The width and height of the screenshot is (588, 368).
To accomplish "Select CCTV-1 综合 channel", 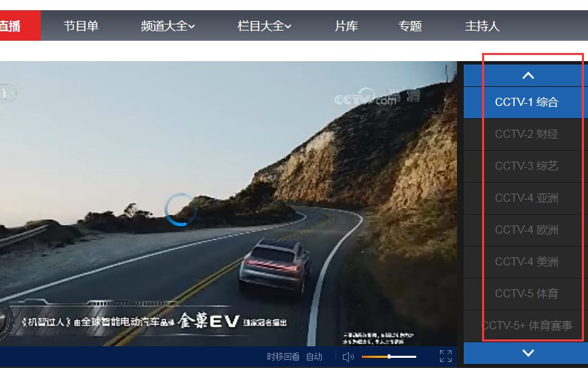I will (526, 103).
